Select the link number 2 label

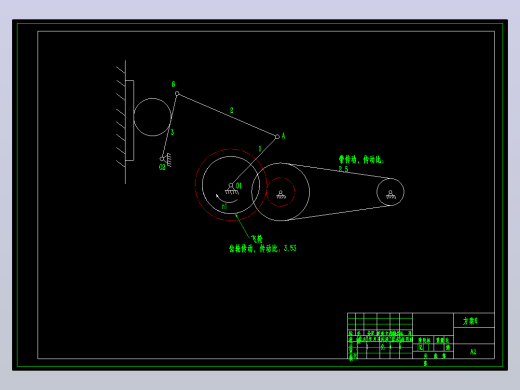[232, 110]
